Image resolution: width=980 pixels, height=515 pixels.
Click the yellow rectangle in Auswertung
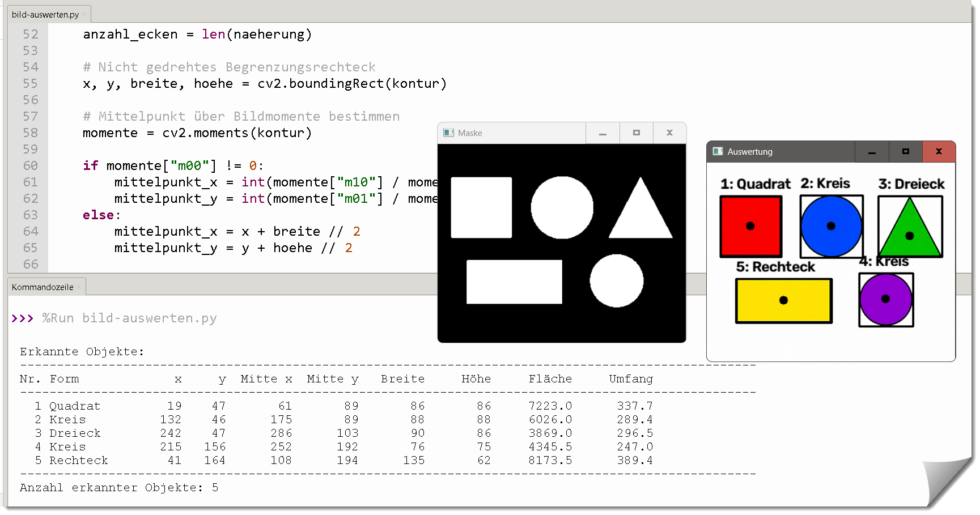tap(784, 301)
